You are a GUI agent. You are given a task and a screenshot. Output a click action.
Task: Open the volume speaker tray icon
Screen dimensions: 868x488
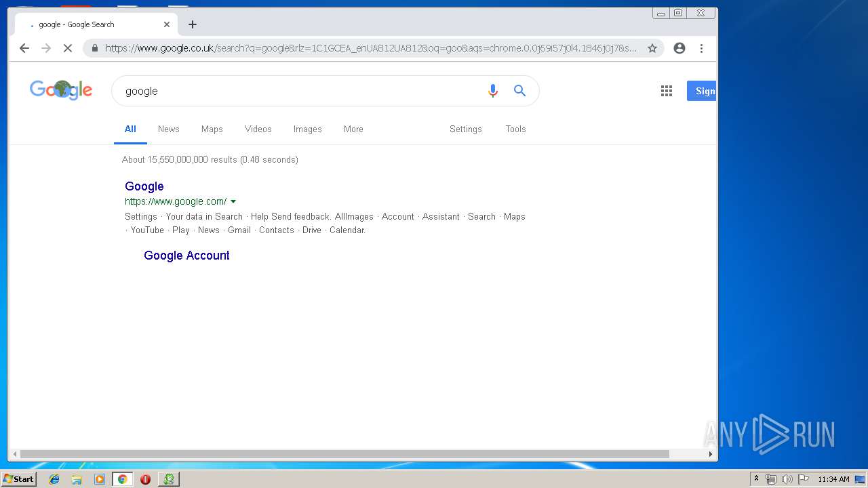tap(787, 479)
